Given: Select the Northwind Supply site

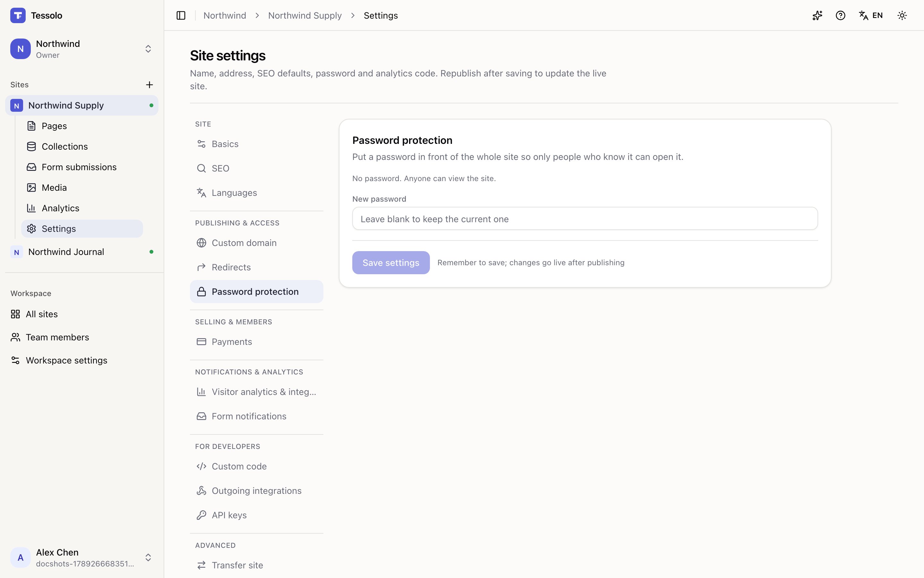Looking at the screenshot, I should [x=82, y=105].
